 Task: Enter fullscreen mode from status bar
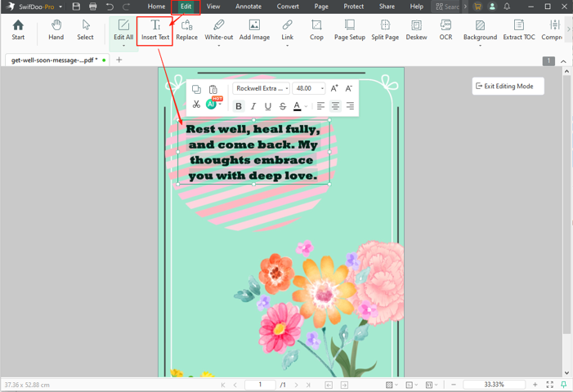coord(549,385)
